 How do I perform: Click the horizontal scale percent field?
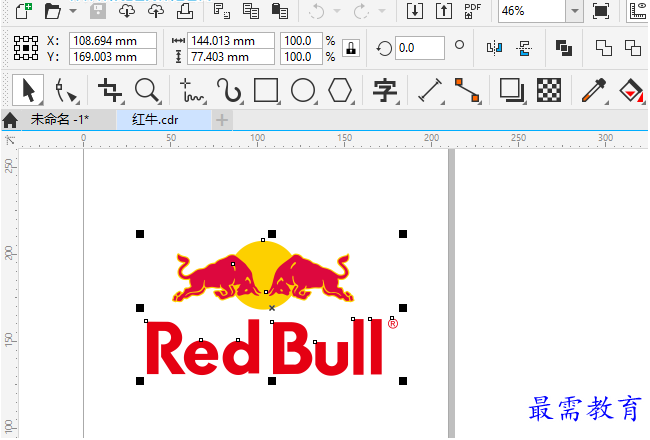point(301,41)
